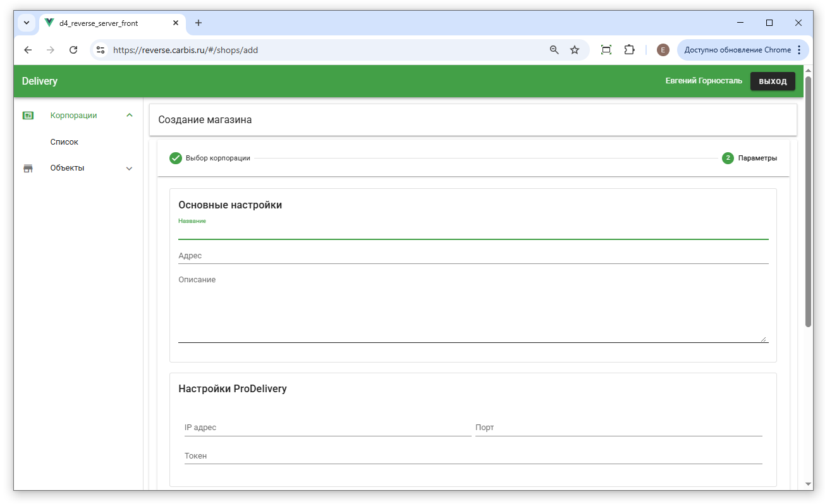Click the Объекты store icon
Viewport: 825px width, 504px height.
pos(28,169)
